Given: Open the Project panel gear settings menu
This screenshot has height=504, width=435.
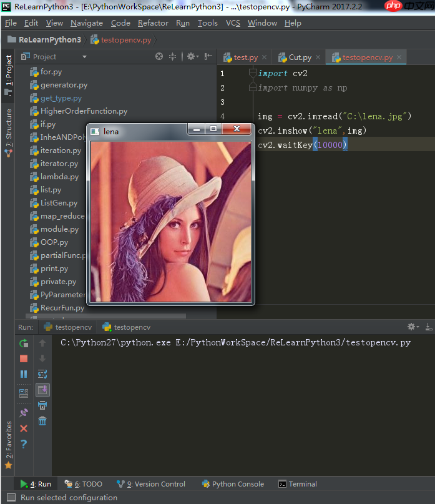Looking at the screenshot, I should pyautogui.click(x=193, y=57).
